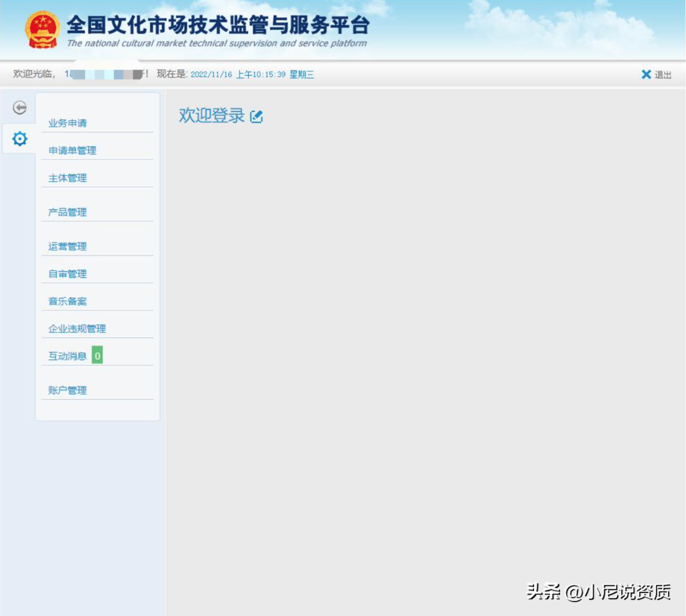This screenshot has height=616, width=686.
Task: Navigate to 企业违规管理
Action: point(77,329)
